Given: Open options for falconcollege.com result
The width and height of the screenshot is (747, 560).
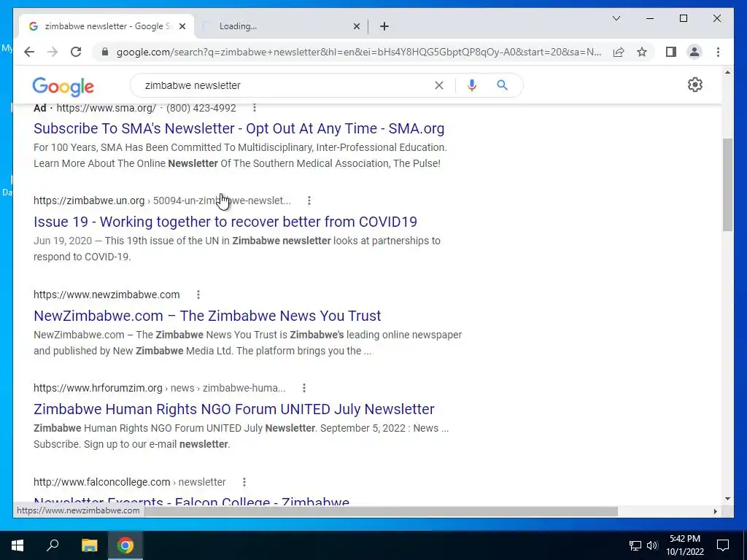Looking at the screenshot, I should pyautogui.click(x=244, y=482).
